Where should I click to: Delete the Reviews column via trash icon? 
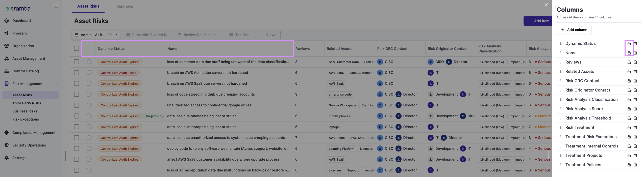pyautogui.click(x=635, y=62)
